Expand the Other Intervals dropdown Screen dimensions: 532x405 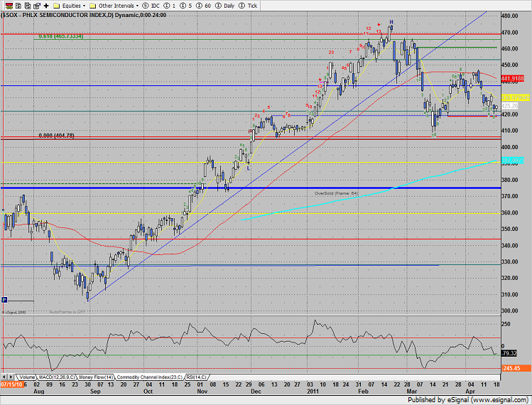pyautogui.click(x=137, y=6)
